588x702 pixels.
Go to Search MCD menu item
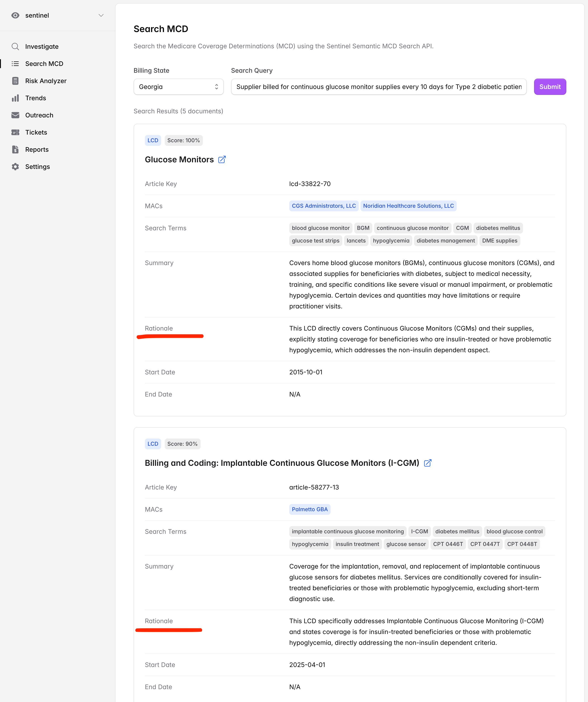click(44, 63)
